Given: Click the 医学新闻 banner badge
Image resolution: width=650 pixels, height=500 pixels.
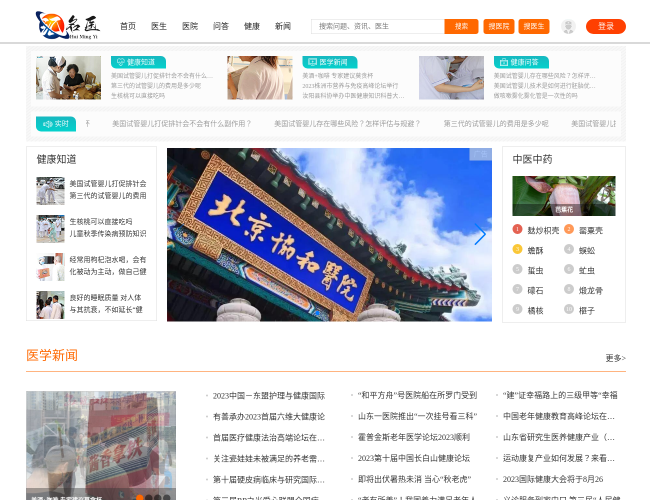Looking at the screenshot, I should (330, 62).
